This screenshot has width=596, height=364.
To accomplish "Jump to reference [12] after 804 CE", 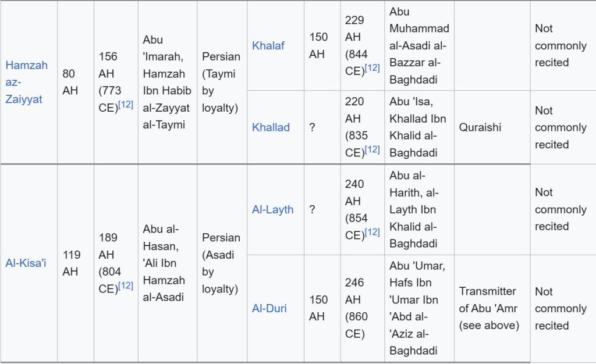I will pos(126,286).
